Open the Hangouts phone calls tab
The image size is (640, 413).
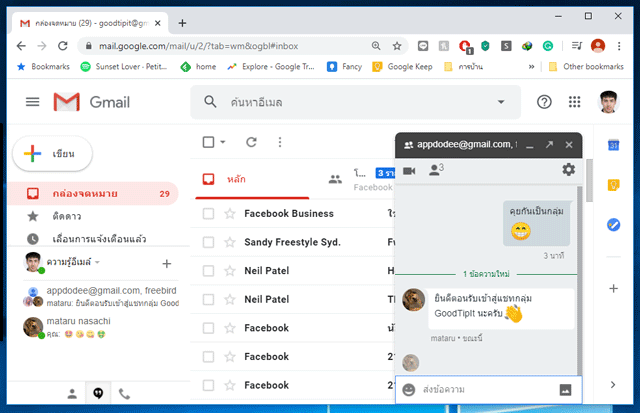coord(124,394)
